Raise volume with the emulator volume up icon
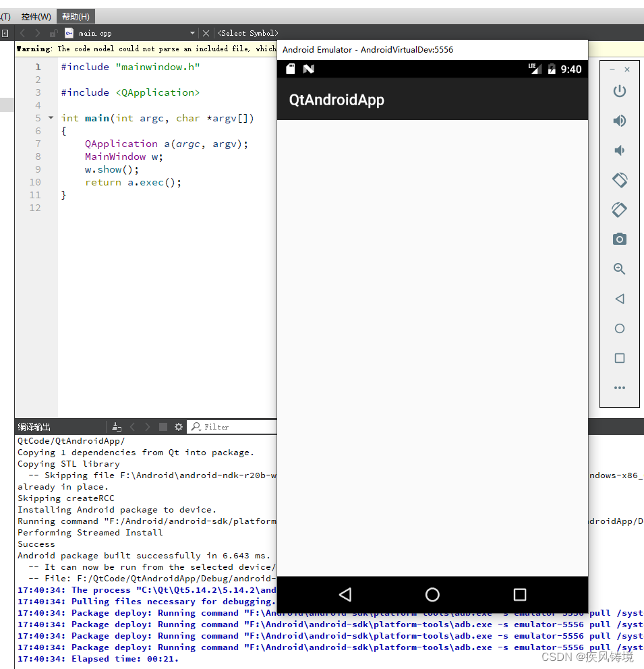 coord(619,121)
